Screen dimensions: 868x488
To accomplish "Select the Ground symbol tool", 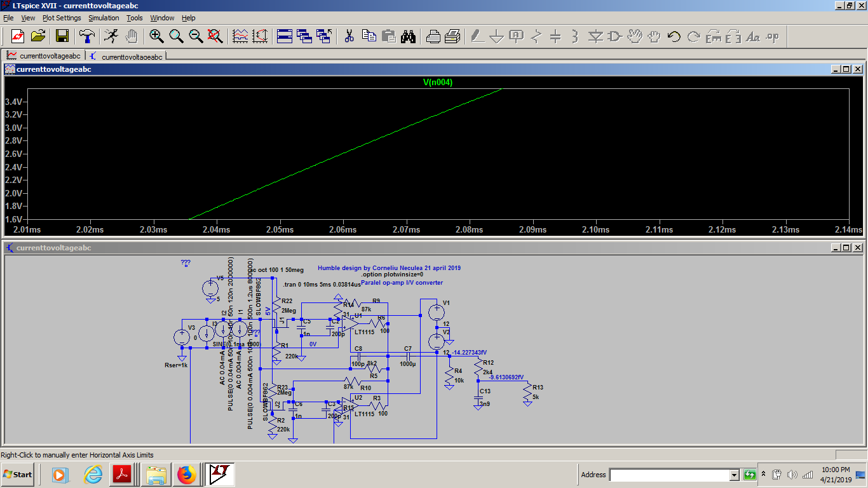I will click(497, 36).
